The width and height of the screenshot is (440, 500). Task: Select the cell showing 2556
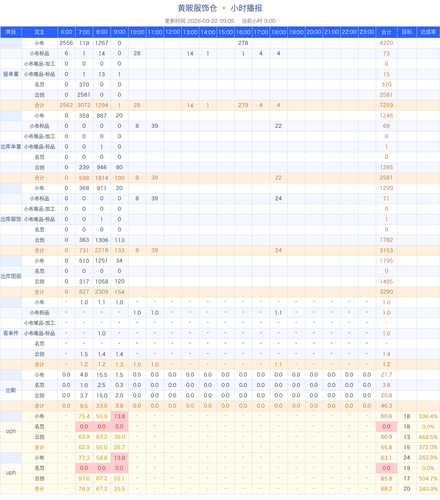point(66,43)
